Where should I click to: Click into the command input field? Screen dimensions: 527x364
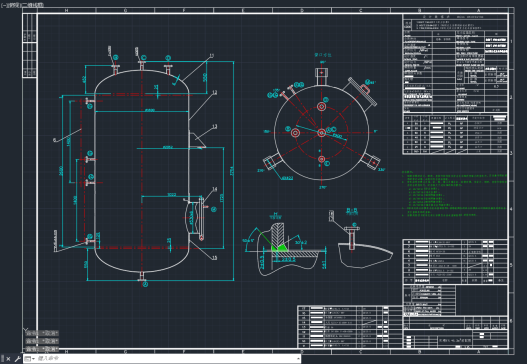[165, 359]
